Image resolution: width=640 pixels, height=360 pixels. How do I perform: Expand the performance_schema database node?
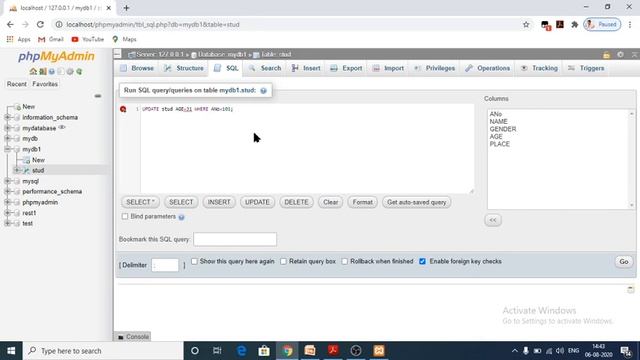(7, 192)
